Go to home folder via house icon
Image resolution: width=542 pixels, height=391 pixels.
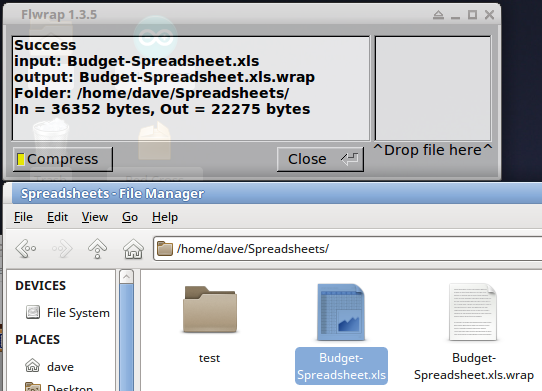(133, 248)
